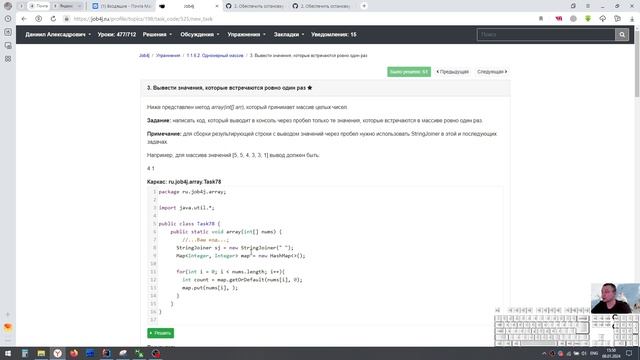The width and height of the screenshot is (640, 360).
Task: Reload the page with the refresh icon
Action: click(x=53, y=19)
